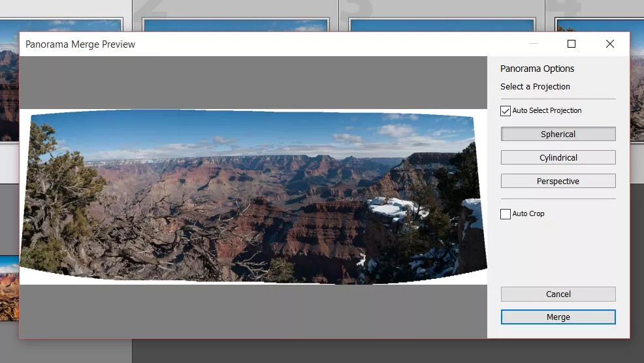This screenshot has height=363, width=644.
Task: Close the Panorama Merge Preview dialog
Action: tap(610, 44)
